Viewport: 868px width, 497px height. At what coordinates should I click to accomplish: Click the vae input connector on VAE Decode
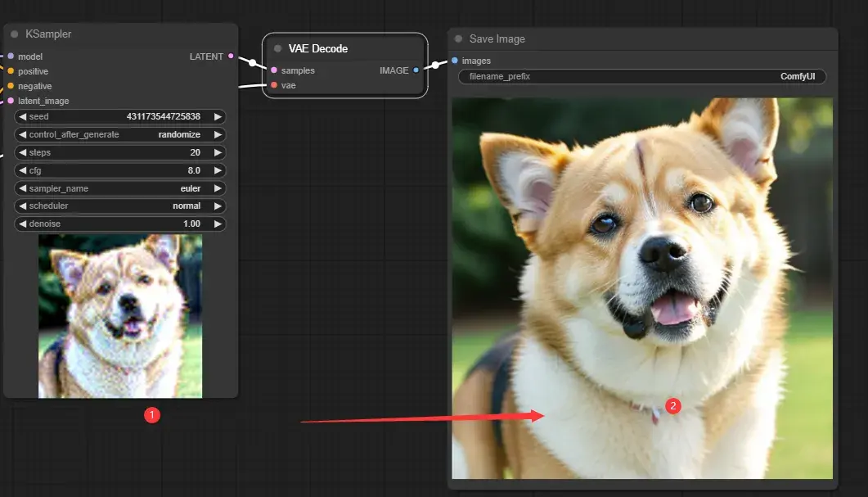[274, 85]
